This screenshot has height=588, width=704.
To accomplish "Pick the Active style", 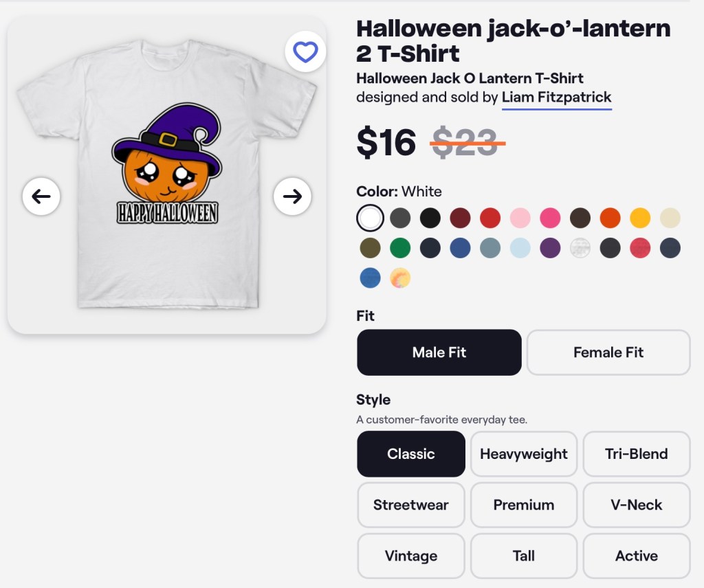I will tap(636, 556).
